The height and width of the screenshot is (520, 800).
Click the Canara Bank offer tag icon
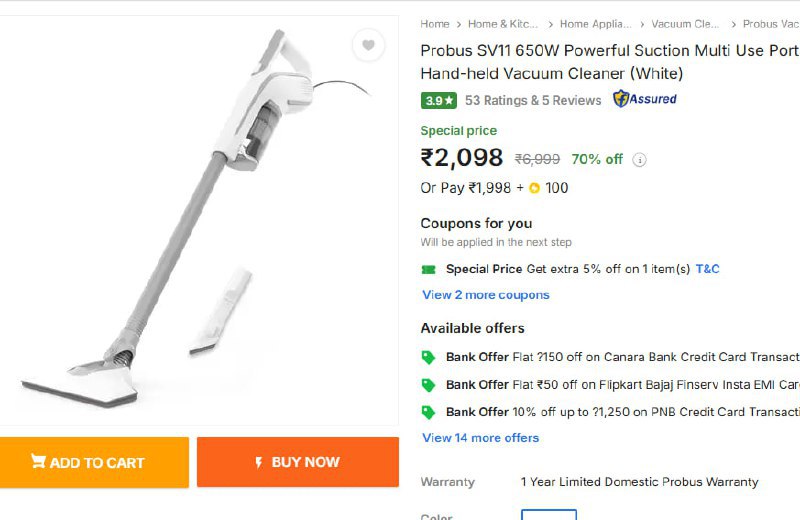[428, 357]
